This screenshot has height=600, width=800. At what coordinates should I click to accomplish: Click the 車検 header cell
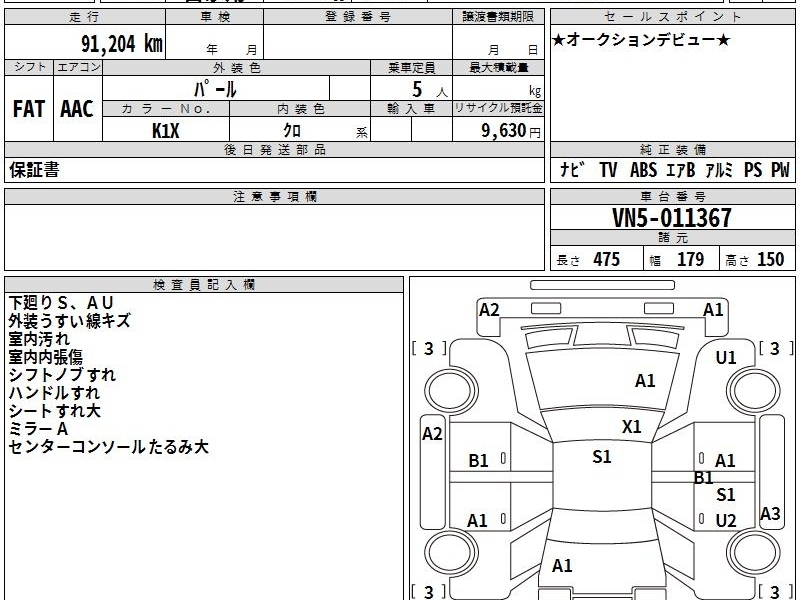tap(215, 16)
